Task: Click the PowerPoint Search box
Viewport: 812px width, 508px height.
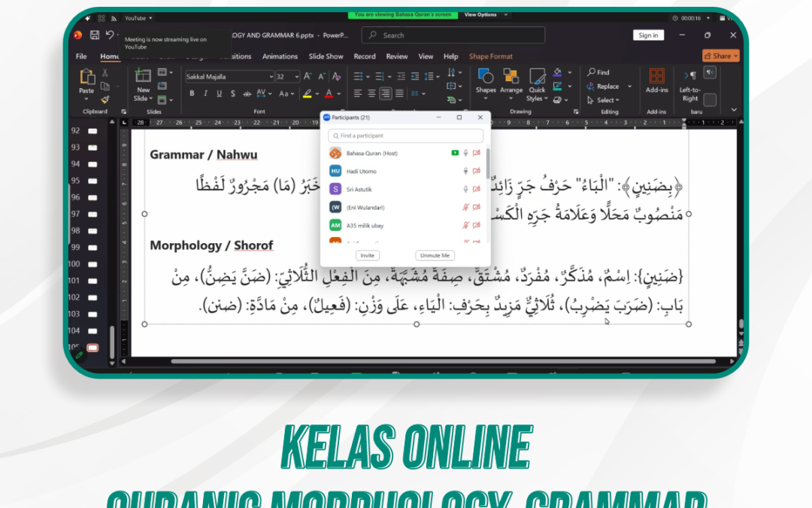Action: (x=453, y=35)
